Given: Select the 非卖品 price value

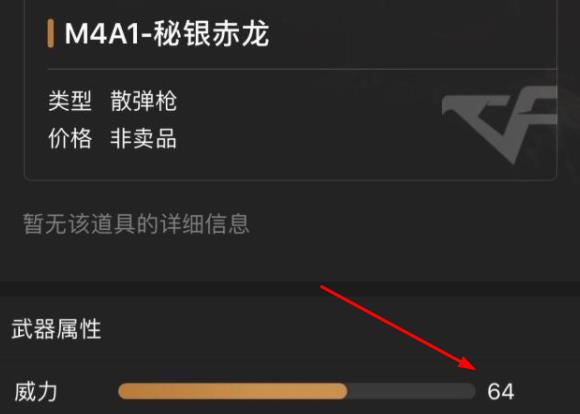Looking at the screenshot, I should [x=144, y=138].
